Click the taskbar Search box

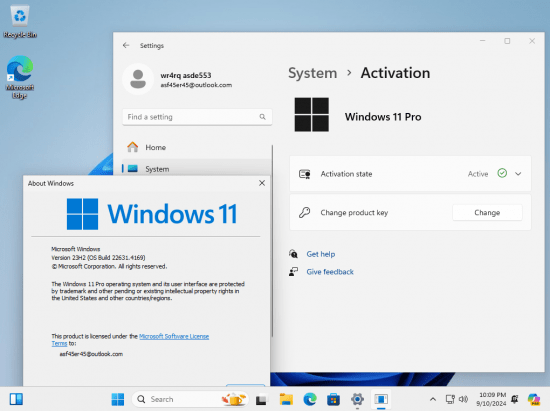click(x=190, y=399)
